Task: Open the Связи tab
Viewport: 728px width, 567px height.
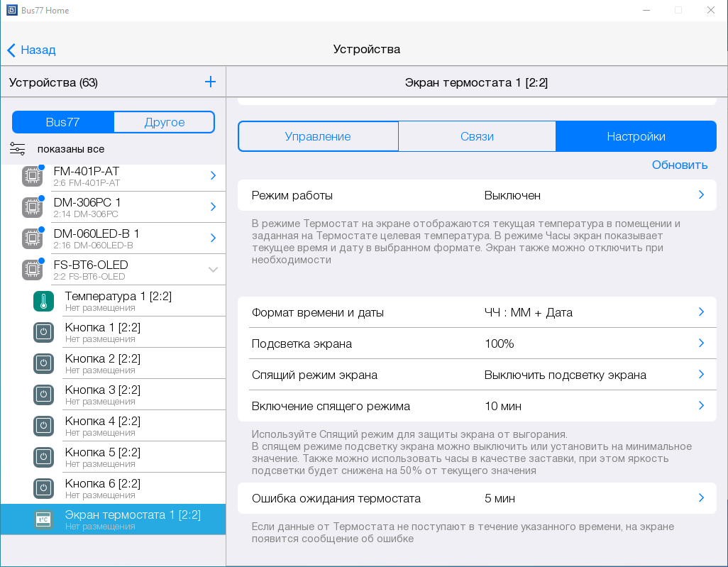Action: point(477,136)
